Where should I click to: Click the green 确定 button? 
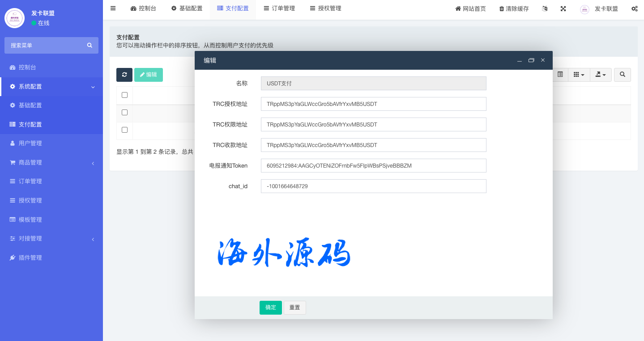click(x=270, y=307)
